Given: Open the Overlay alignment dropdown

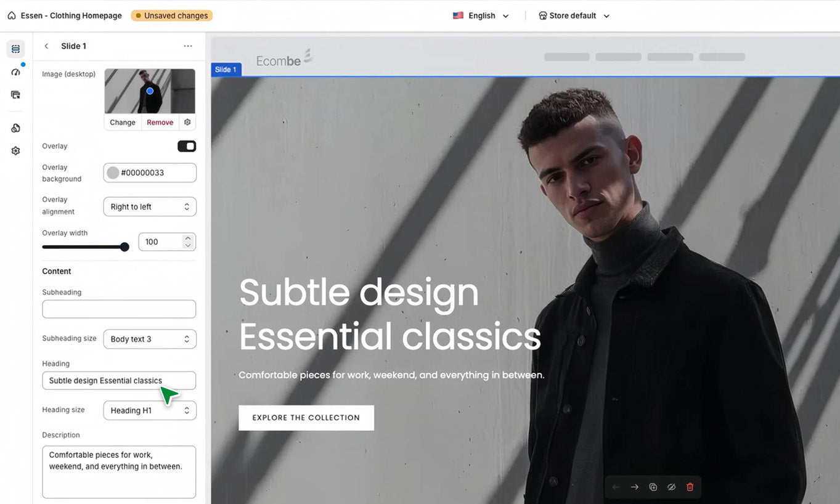Looking at the screenshot, I should (150, 207).
